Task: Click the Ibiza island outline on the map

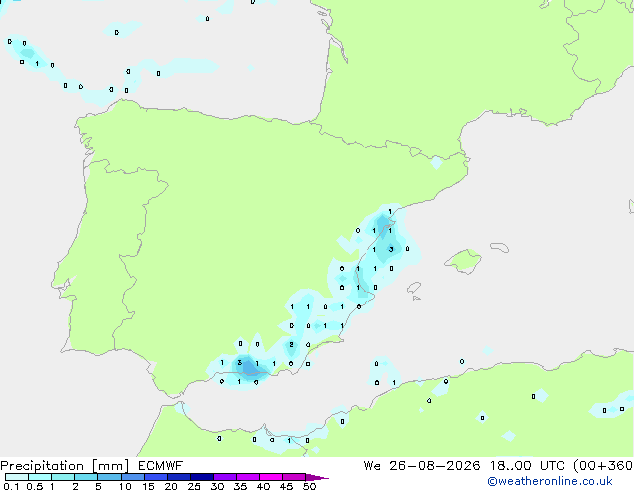Action: (x=414, y=288)
